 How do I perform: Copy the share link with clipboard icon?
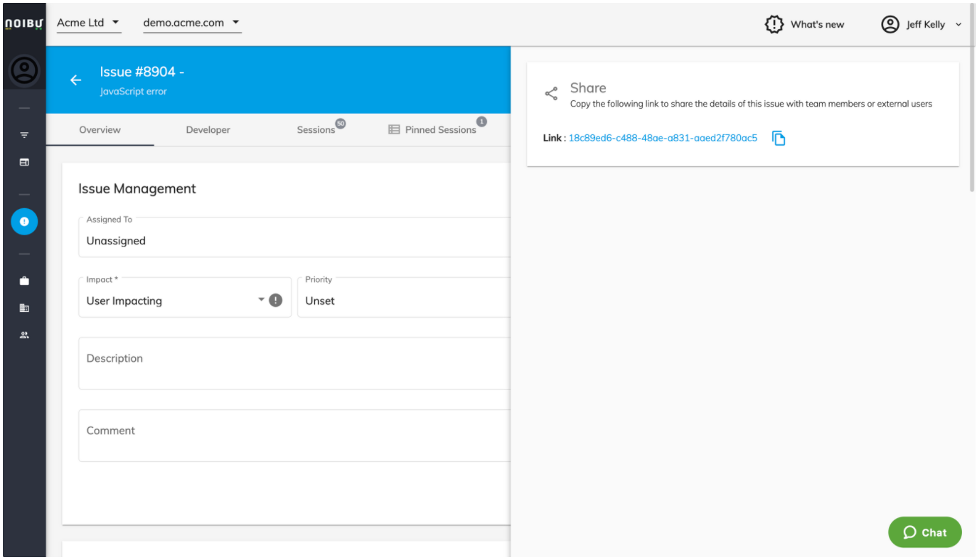click(779, 138)
